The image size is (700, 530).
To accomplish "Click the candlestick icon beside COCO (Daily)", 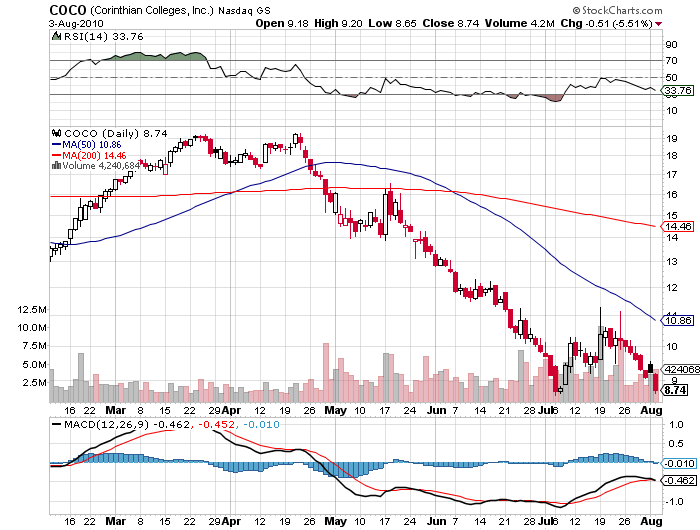I will [56, 133].
